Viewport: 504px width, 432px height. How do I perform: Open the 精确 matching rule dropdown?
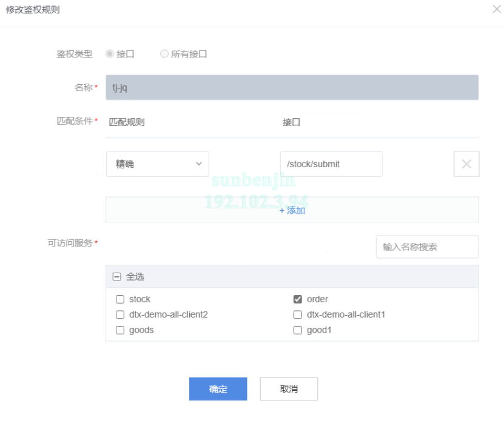157,164
